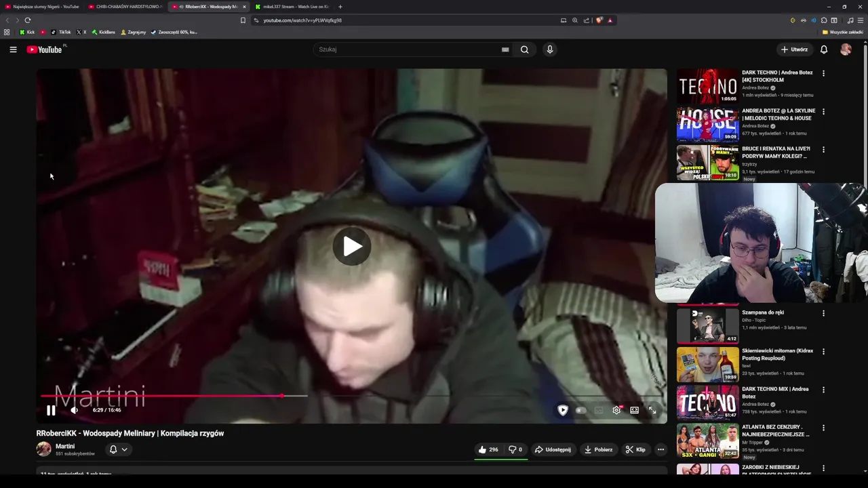Open options menu for Szampana do ręki
This screenshot has width=868, height=488.
(x=823, y=313)
